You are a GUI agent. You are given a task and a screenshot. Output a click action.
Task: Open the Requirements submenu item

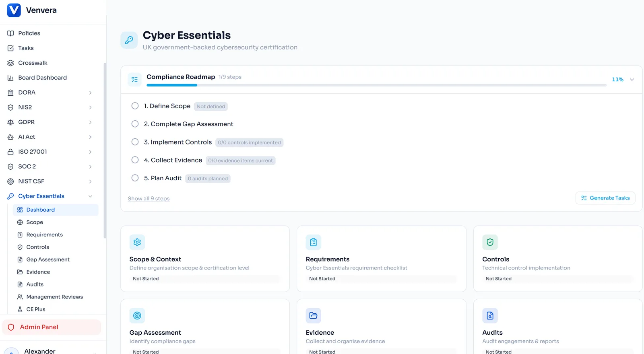(56, 235)
